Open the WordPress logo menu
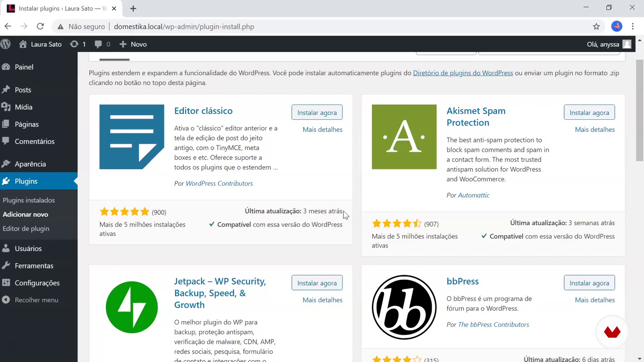644x362 pixels. [6, 44]
